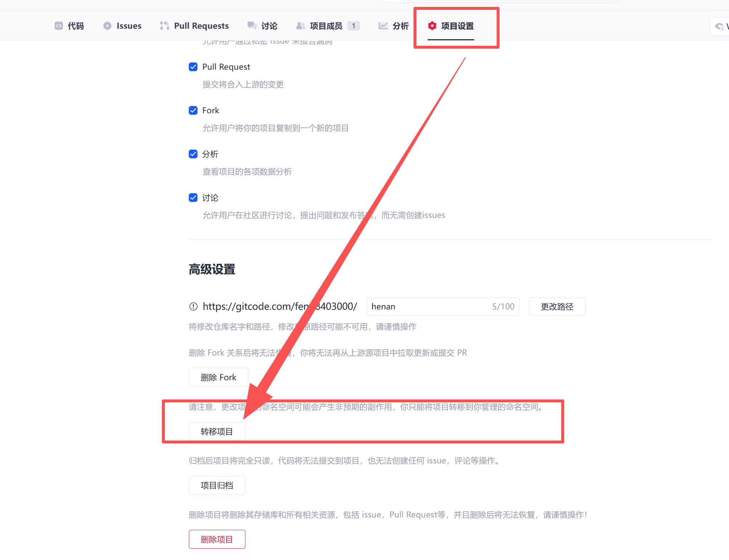
Task: Click the 讨论 speech bubble icon
Action: point(252,25)
